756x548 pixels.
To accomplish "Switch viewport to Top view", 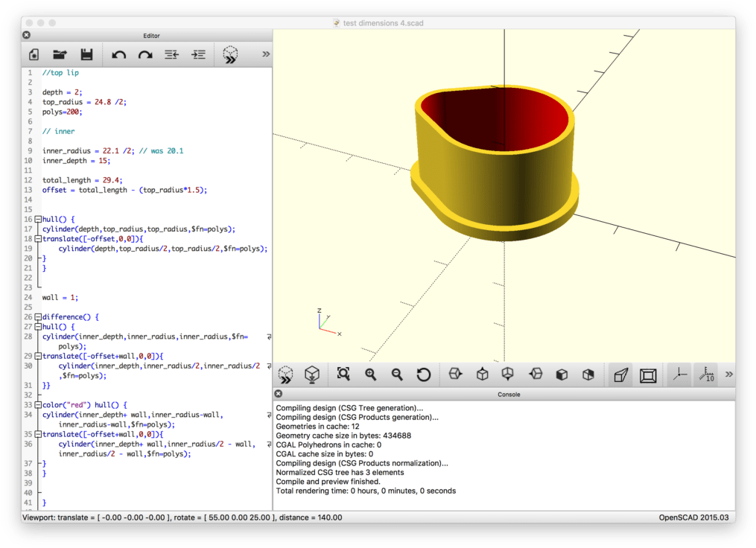I will [481, 375].
